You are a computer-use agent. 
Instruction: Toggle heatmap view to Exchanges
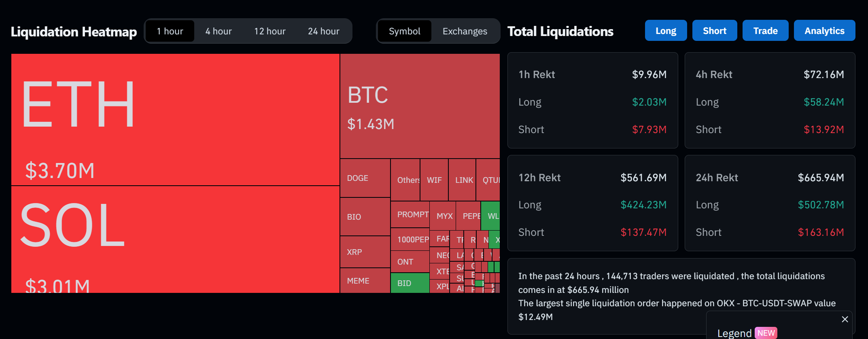[x=465, y=31]
